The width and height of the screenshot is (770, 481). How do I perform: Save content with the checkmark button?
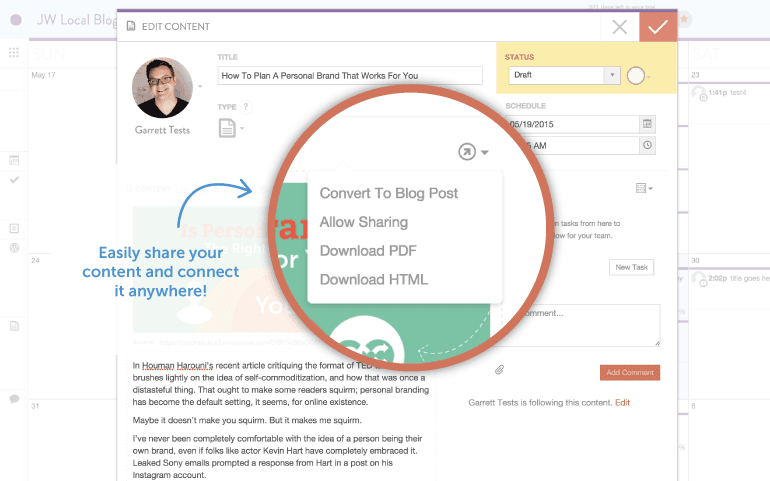point(658,27)
